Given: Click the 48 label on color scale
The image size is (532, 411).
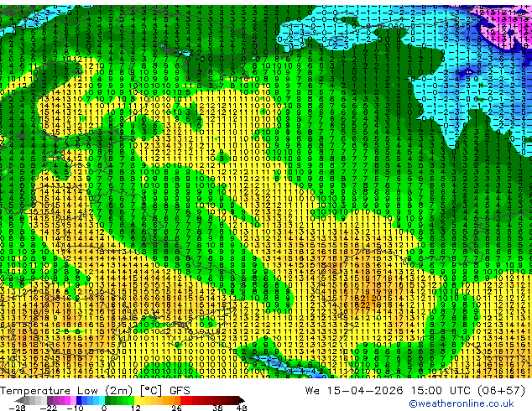Looking at the screenshot, I should click(242, 408).
